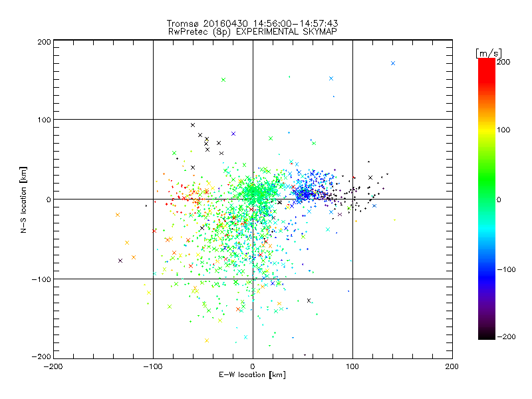
Task: Click the E-W axis tick label "-100"
Action: point(153,366)
